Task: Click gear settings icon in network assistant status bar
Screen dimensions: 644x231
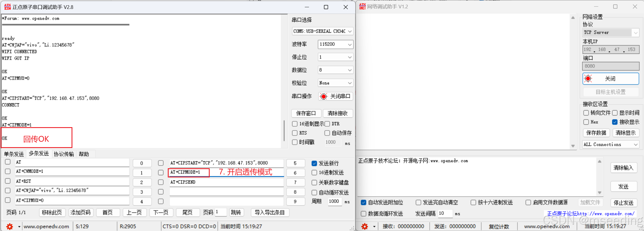Action: click(x=365, y=226)
